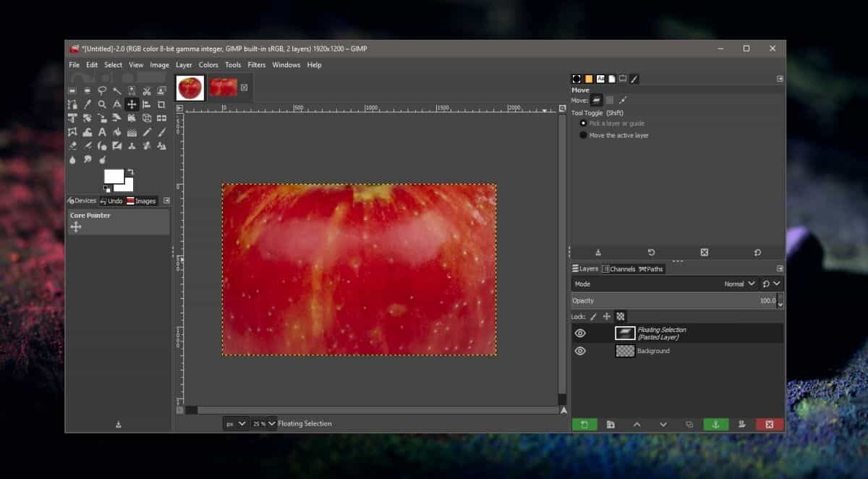Toggle visibility of the Background layer
Image resolution: width=868 pixels, height=479 pixels.
[580, 351]
